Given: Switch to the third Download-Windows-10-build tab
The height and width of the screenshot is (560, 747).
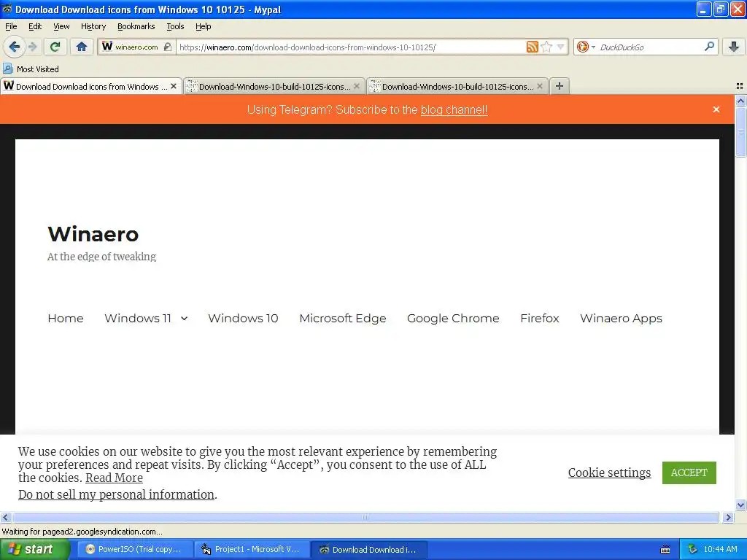Looking at the screenshot, I should click(457, 86).
